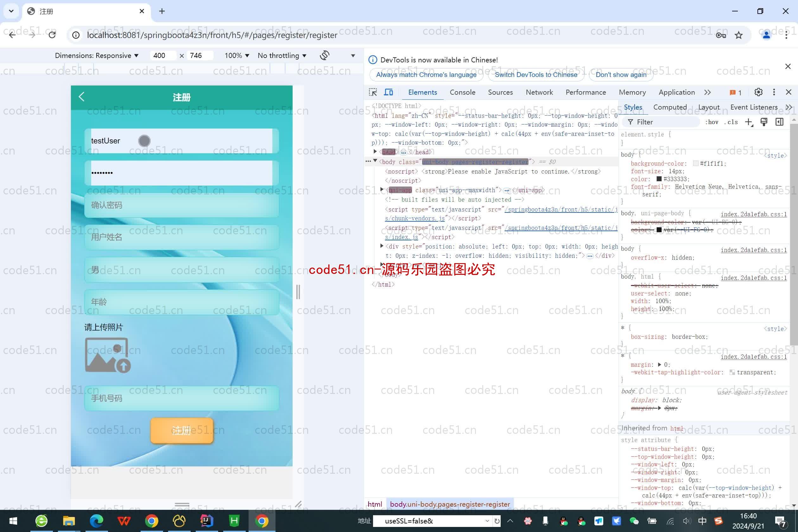This screenshot has width=798, height=532.
Task: Expand the No throttling network dropdown
Action: click(282, 55)
